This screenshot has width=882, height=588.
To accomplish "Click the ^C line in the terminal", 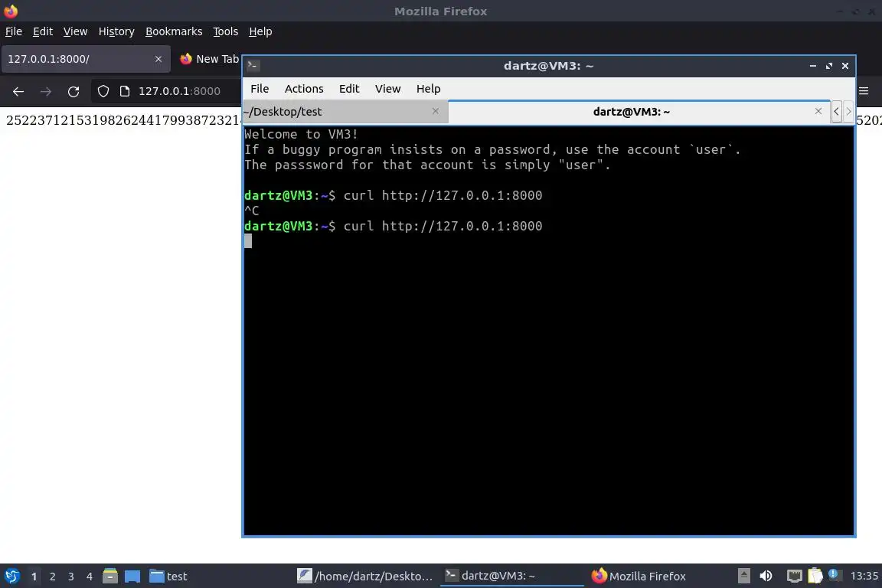I will coord(251,211).
